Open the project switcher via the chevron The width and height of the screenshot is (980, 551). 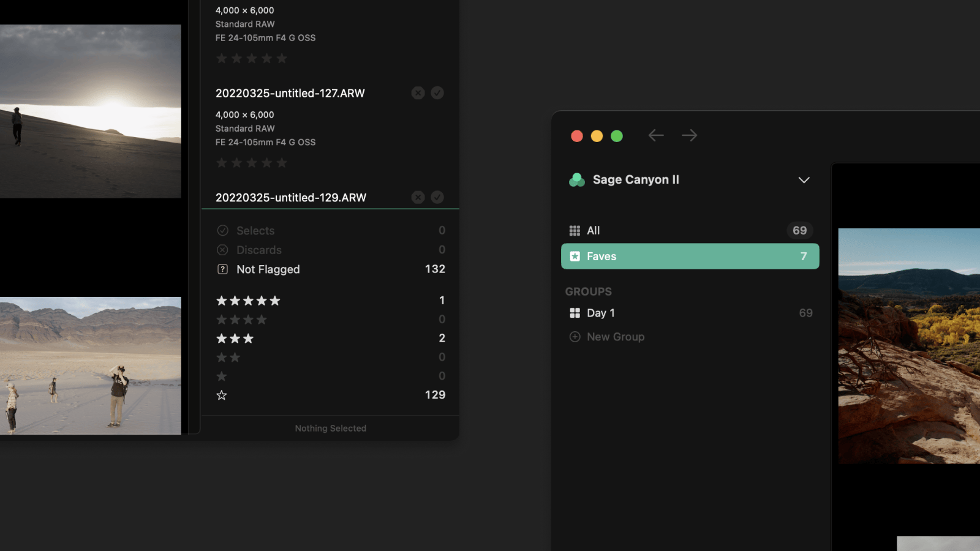tap(804, 179)
